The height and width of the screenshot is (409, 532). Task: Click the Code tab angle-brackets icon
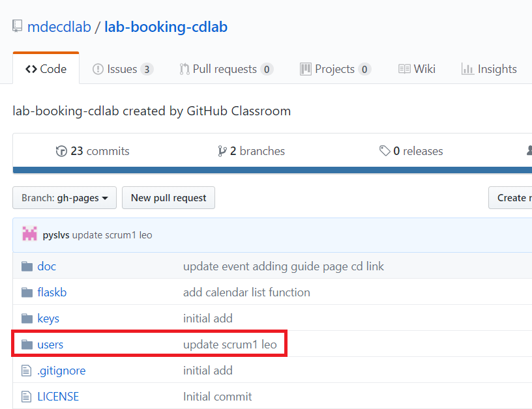coord(31,69)
